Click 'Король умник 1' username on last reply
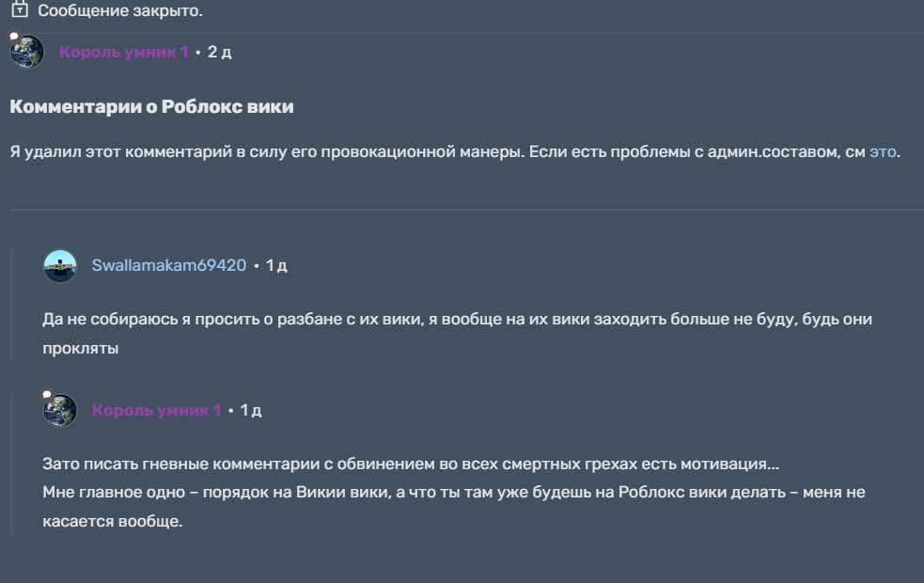The image size is (924, 583). coord(157,411)
